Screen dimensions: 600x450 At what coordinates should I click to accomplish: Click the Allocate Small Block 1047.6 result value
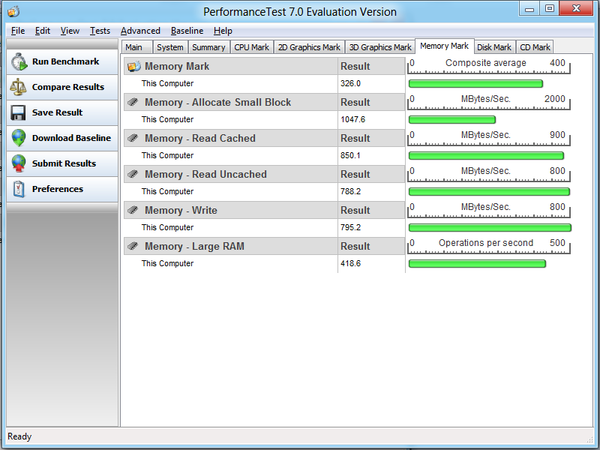[x=354, y=120]
